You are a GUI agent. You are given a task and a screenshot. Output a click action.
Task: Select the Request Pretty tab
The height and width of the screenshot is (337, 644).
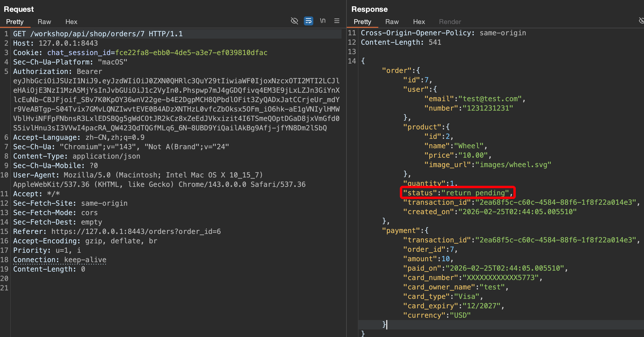tap(15, 22)
